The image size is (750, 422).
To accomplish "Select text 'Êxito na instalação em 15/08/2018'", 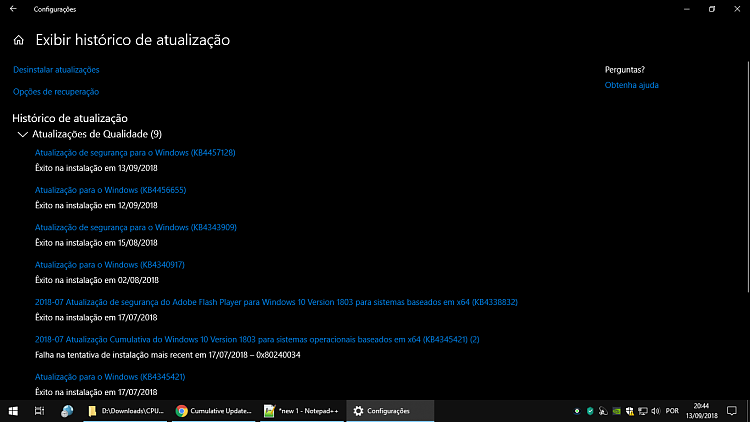I will (x=96, y=243).
